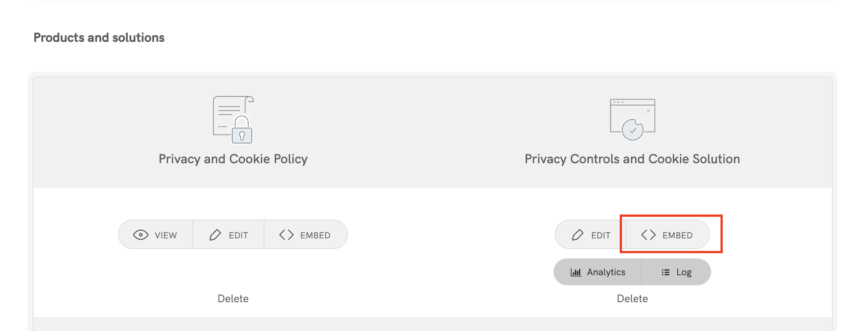Viewport: 868px width, 331px height.
Task: Embed the Privacy and Cookie Policy
Action: (x=306, y=234)
